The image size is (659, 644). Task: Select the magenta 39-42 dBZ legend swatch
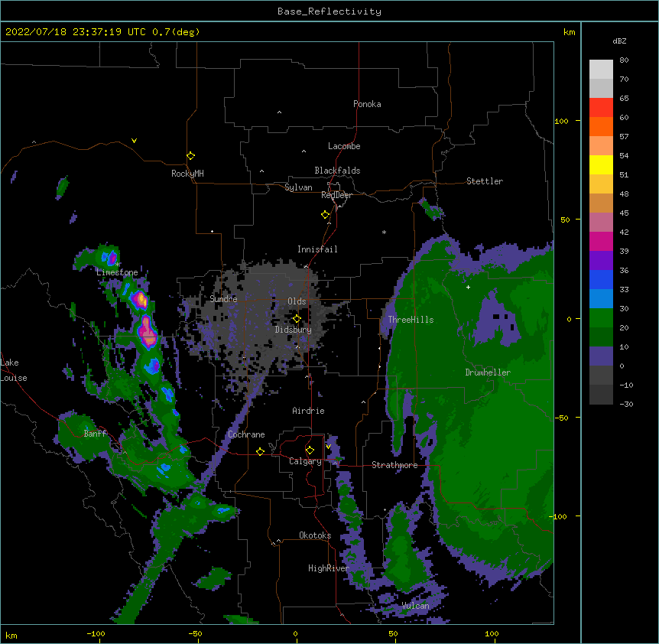pyautogui.click(x=601, y=241)
